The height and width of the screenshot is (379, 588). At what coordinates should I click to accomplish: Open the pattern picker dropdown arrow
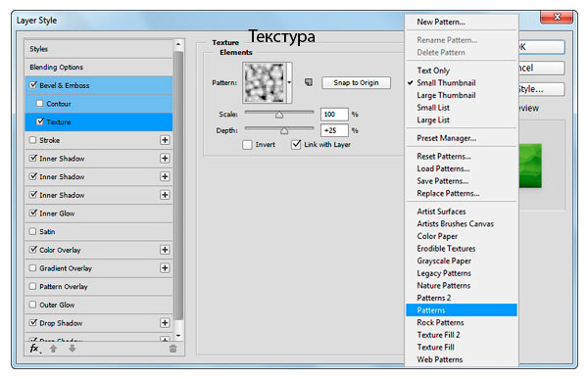289,82
